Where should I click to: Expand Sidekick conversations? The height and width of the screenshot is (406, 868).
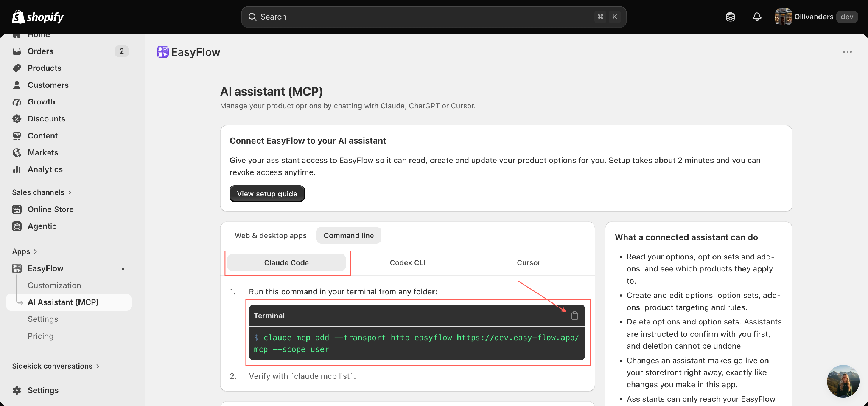[x=56, y=366]
